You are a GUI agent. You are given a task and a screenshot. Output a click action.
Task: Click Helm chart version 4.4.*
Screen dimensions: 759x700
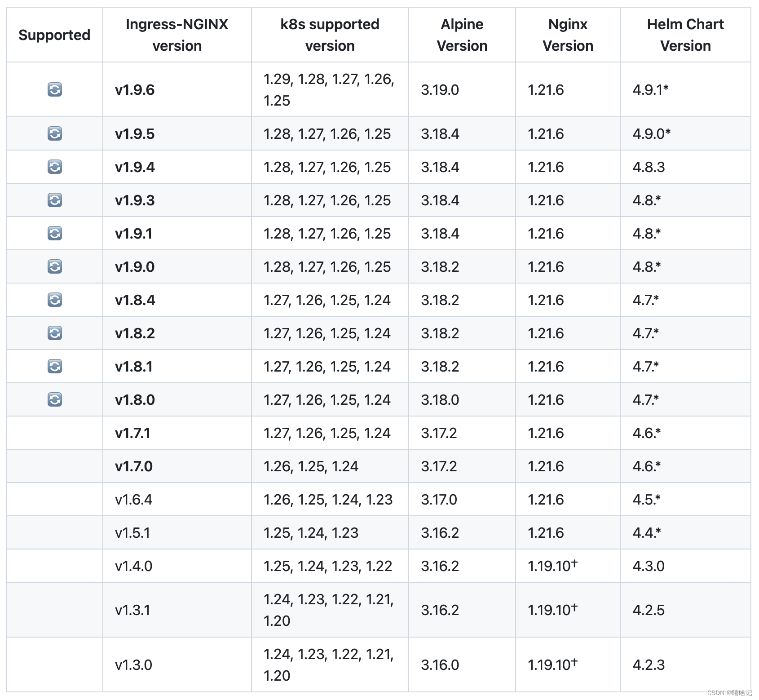click(x=647, y=533)
